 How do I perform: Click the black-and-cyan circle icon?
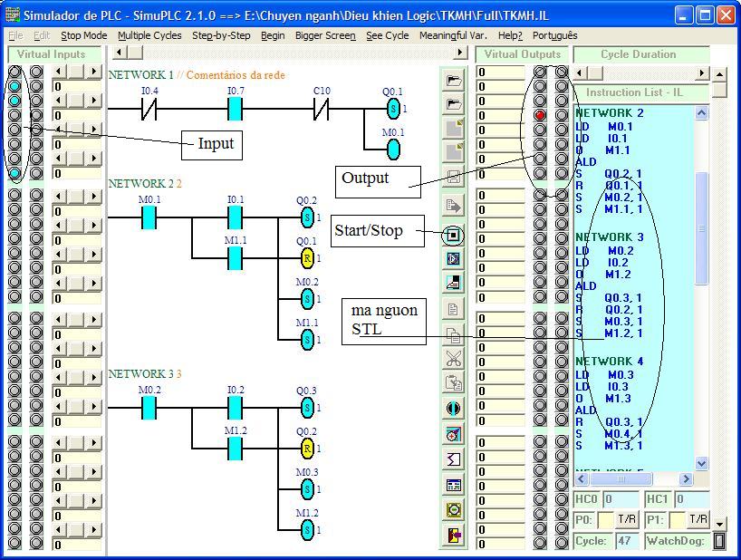pos(454,409)
